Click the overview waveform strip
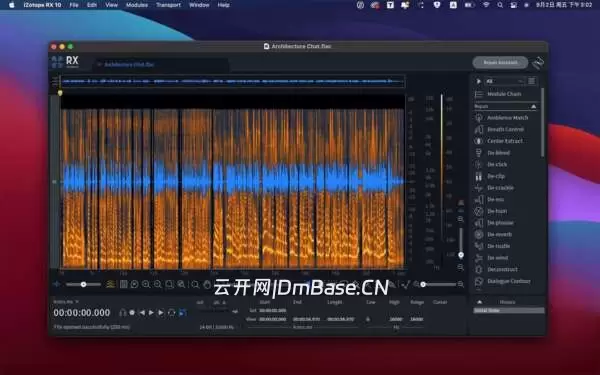 click(232, 82)
